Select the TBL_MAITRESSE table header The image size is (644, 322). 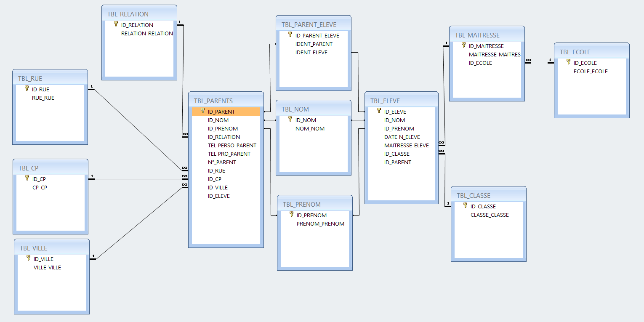487,35
